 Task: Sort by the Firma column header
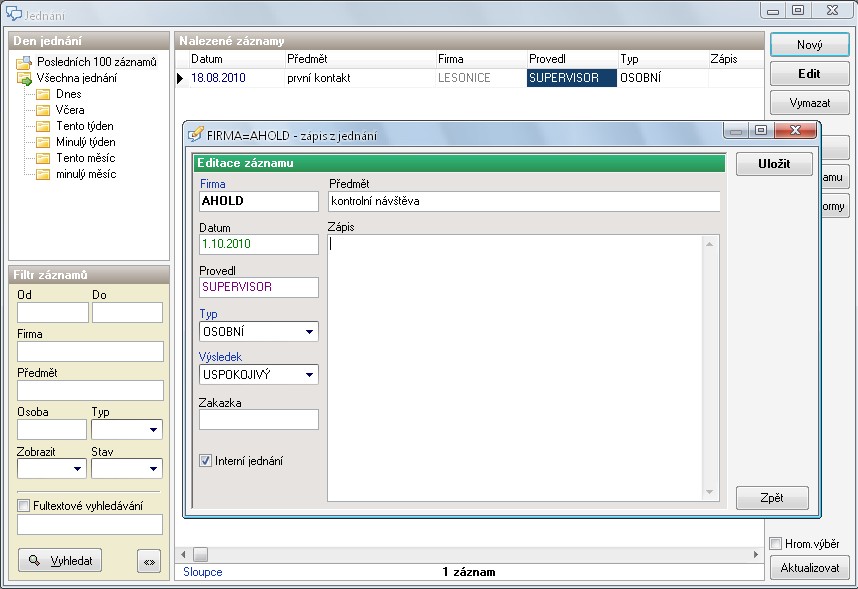(480, 59)
